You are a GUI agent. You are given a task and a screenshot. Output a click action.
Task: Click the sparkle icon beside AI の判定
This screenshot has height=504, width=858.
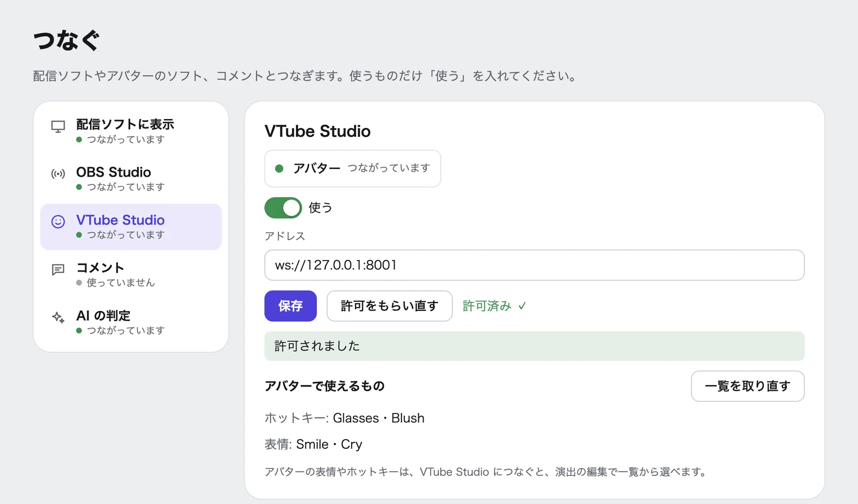[58, 317]
